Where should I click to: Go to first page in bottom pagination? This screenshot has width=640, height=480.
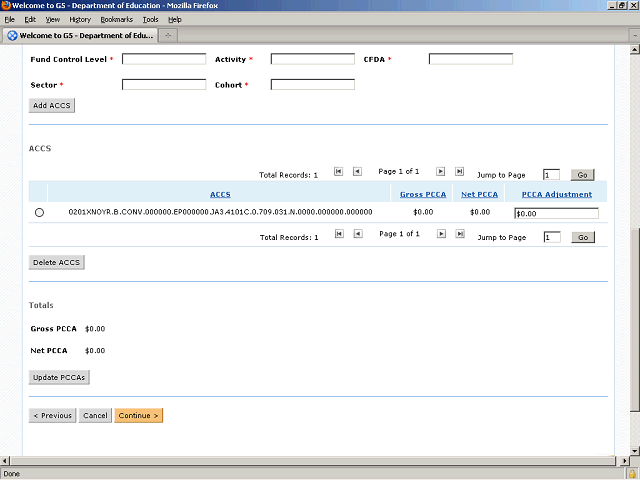338,234
